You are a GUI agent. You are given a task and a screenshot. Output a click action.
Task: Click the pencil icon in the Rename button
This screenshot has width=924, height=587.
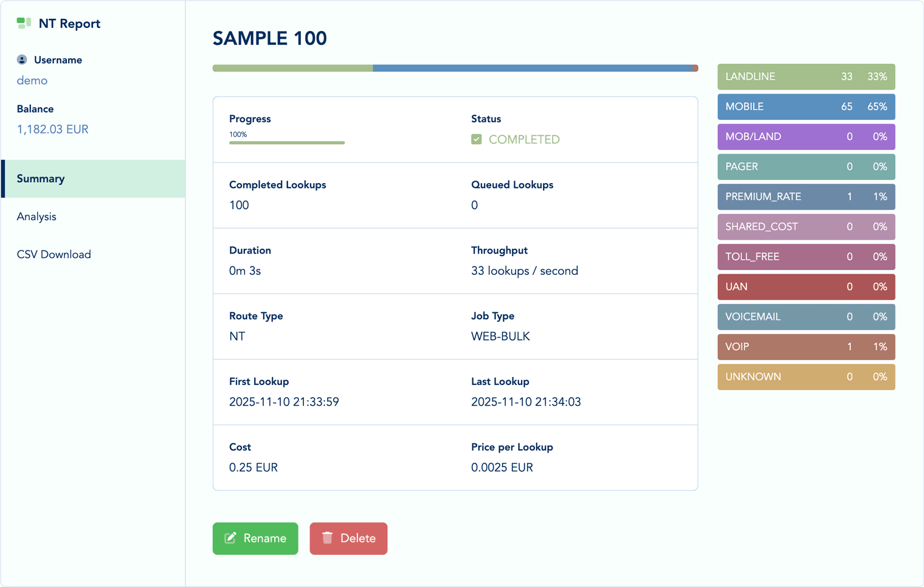point(230,538)
